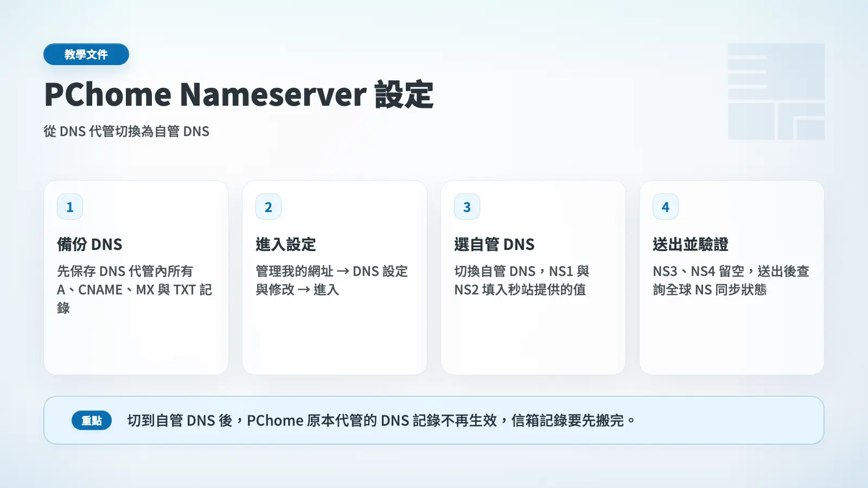Select the 備份 DNS heading

coord(90,245)
